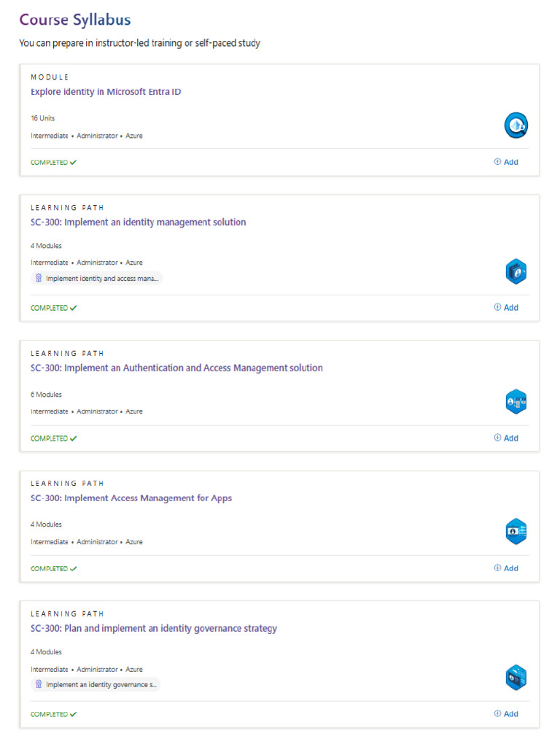
Task: Click the Entra ID module badge icon
Action: (x=516, y=126)
